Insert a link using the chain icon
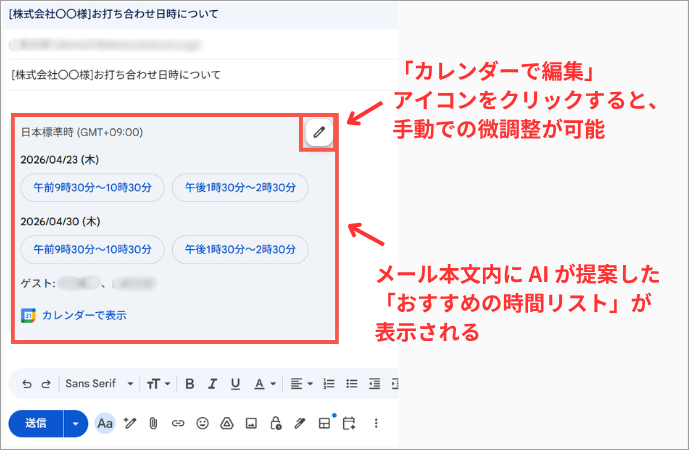The width and height of the screenshot is (697, 450). pos(178,424)
